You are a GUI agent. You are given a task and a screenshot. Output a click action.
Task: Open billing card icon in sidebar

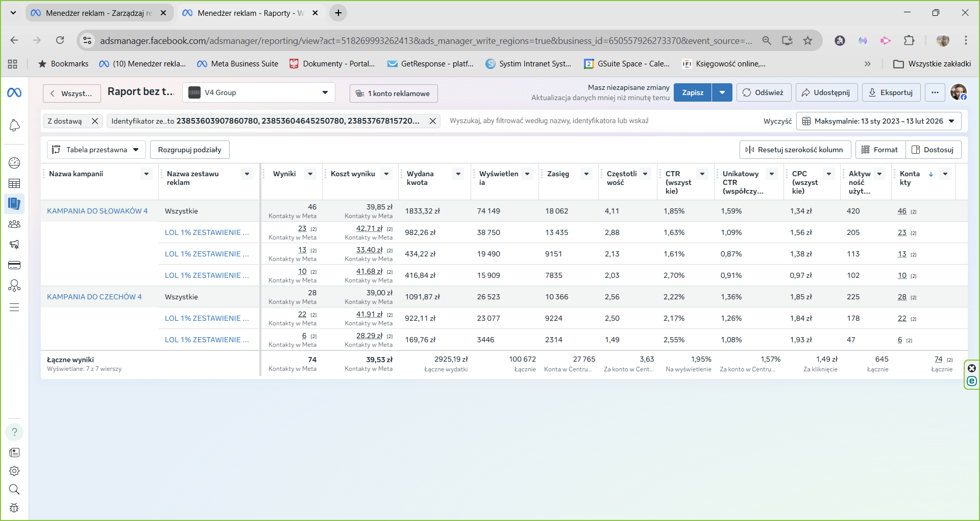pos(14,265)
